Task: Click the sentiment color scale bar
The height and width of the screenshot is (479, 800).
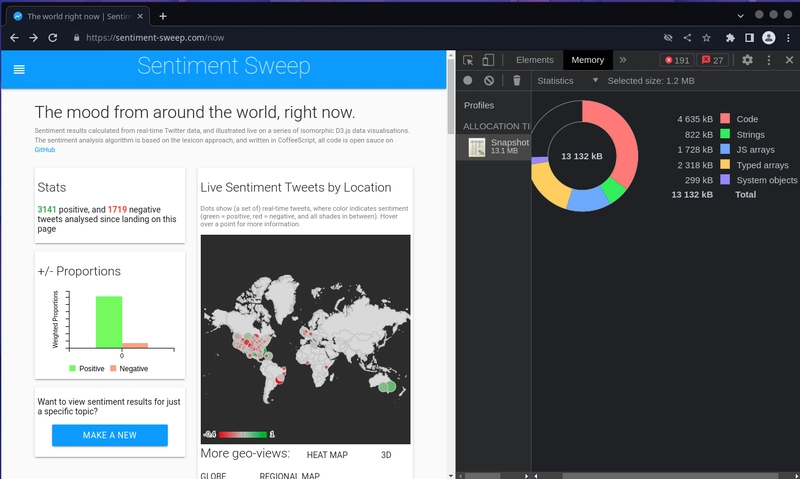Action: point(242,435)
